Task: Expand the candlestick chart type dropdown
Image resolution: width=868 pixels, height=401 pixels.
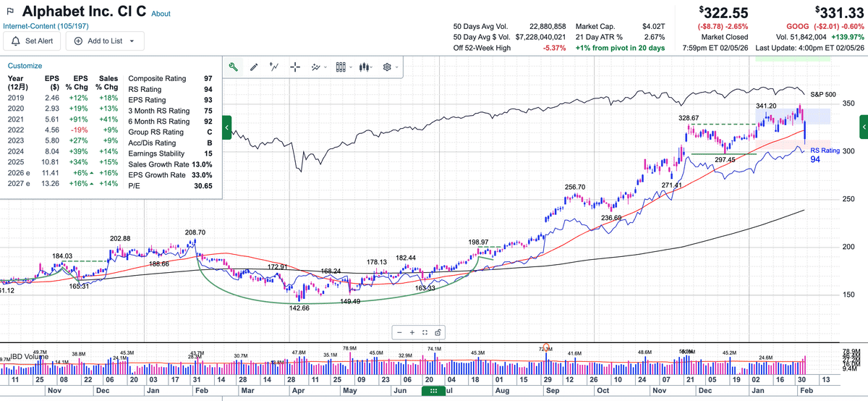Action: point(367,67)
